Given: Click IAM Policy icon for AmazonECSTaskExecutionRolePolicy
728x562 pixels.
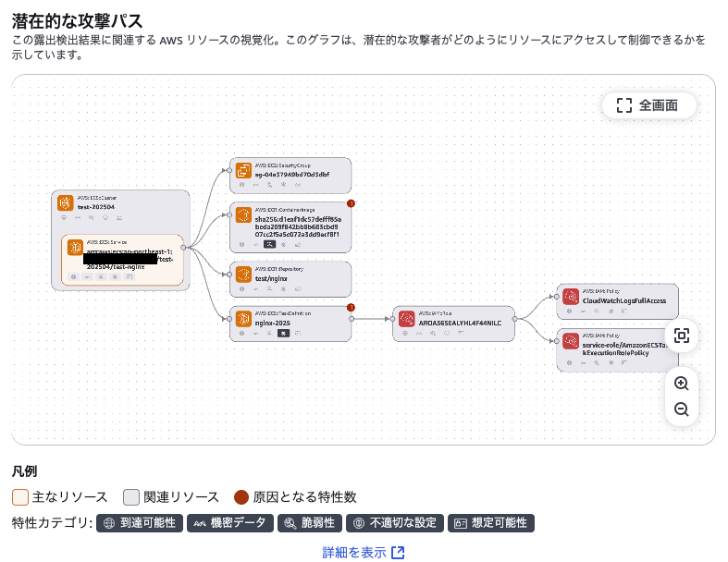Looking at the screenshot, I should [x=570, y=341].
